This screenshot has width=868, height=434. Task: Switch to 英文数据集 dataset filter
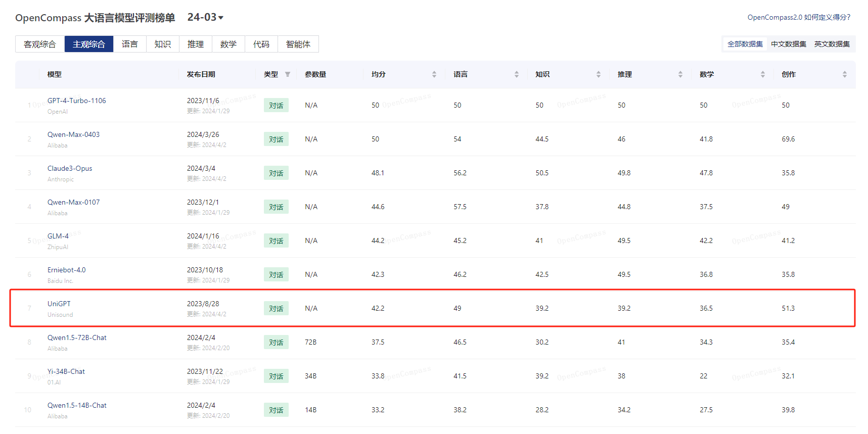(x=832, y=44)
